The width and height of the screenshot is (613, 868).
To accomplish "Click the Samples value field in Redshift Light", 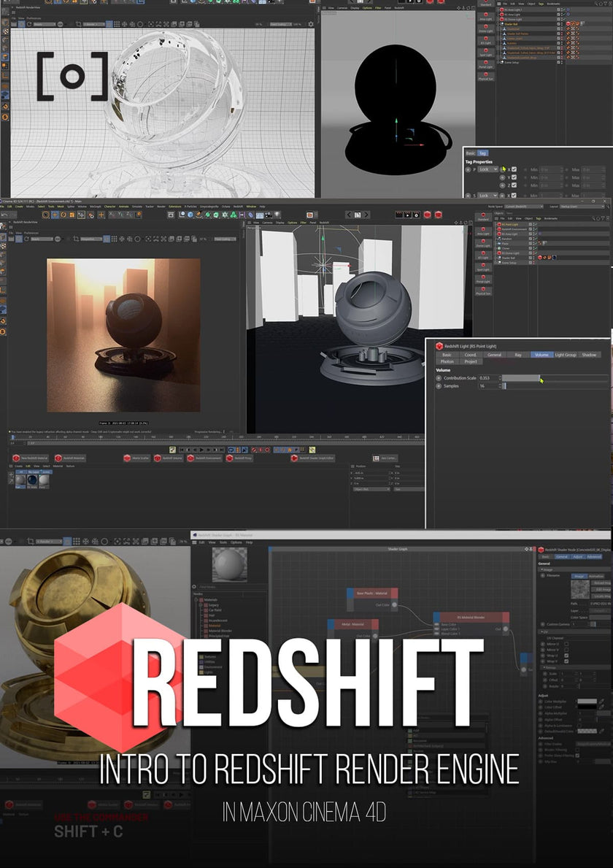I will tap(490, 386).
